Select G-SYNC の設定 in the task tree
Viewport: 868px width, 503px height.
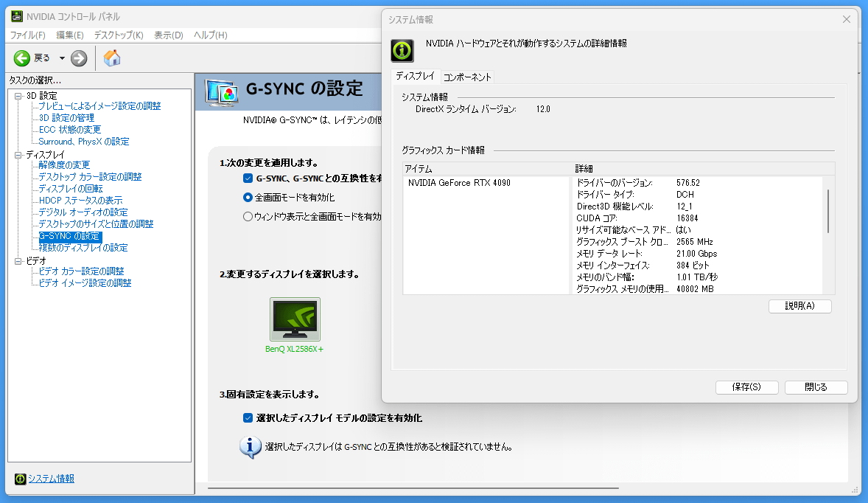70,236
